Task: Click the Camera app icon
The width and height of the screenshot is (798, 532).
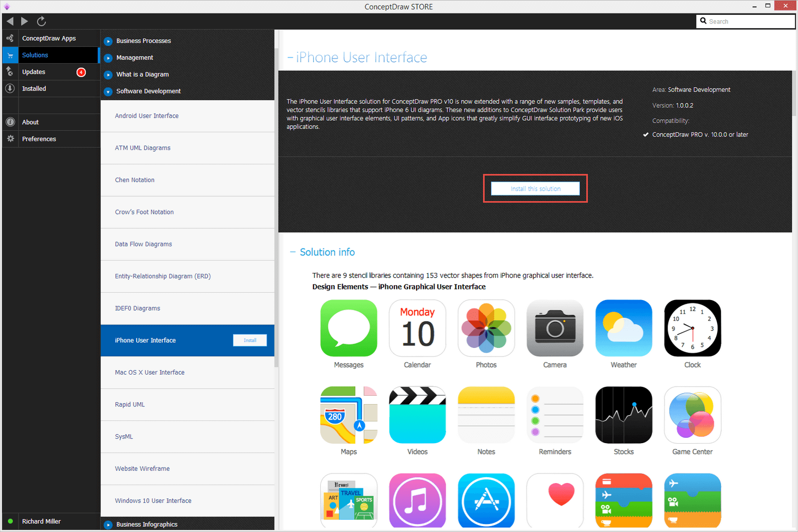Action: (x=555, y=328)
